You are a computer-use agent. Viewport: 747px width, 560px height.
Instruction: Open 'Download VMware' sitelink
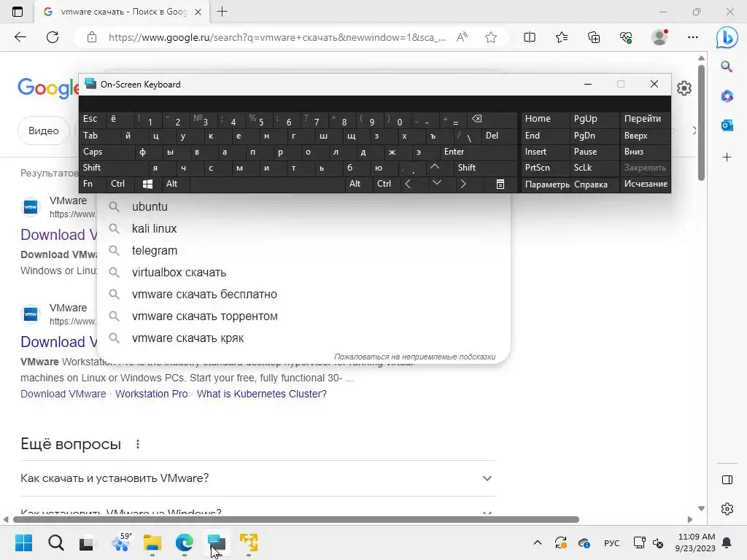pos(63,394)
